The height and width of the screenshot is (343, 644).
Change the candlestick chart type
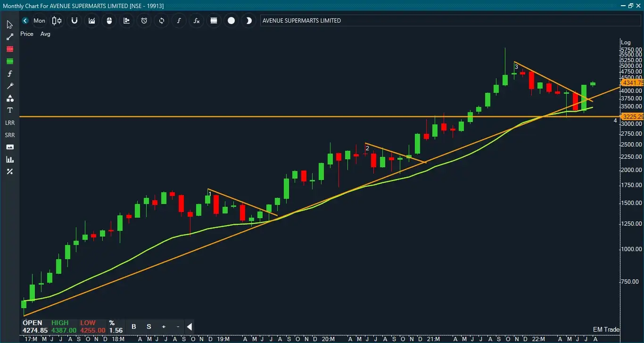point(57,21)
